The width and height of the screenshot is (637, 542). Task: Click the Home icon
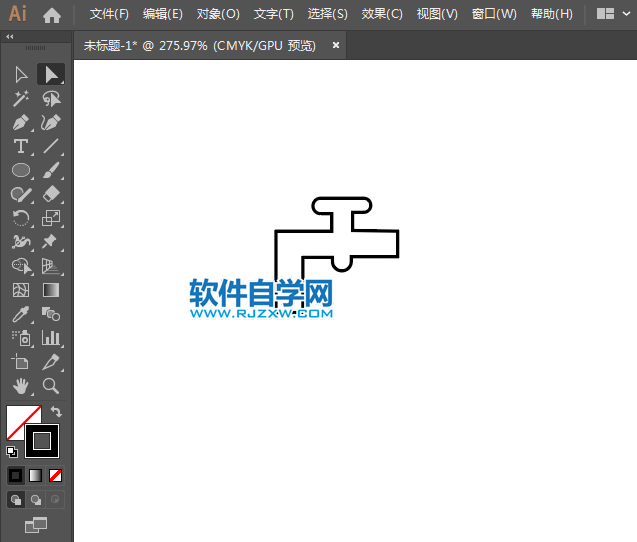(x=52, y=15)
